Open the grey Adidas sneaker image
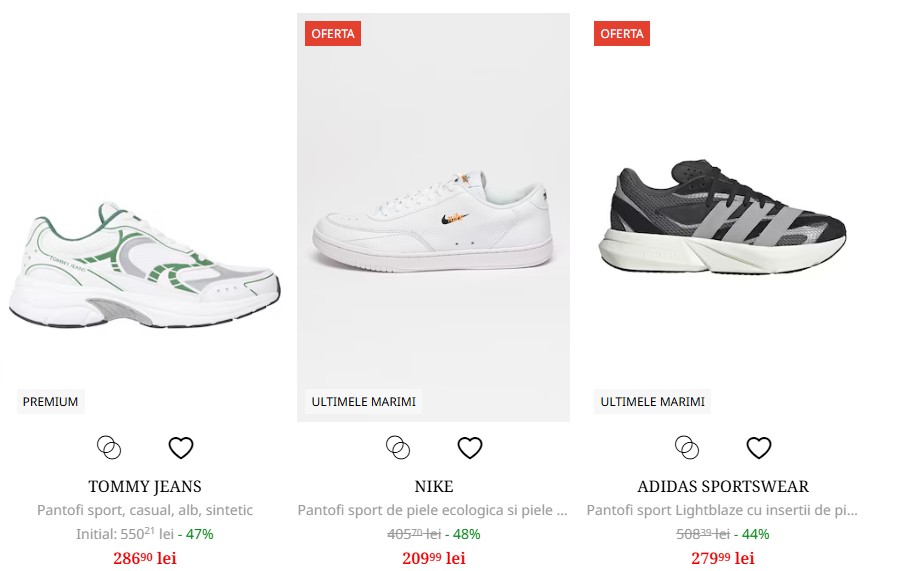The height and width of the screenshot is (571, 909). coord(722,220)
